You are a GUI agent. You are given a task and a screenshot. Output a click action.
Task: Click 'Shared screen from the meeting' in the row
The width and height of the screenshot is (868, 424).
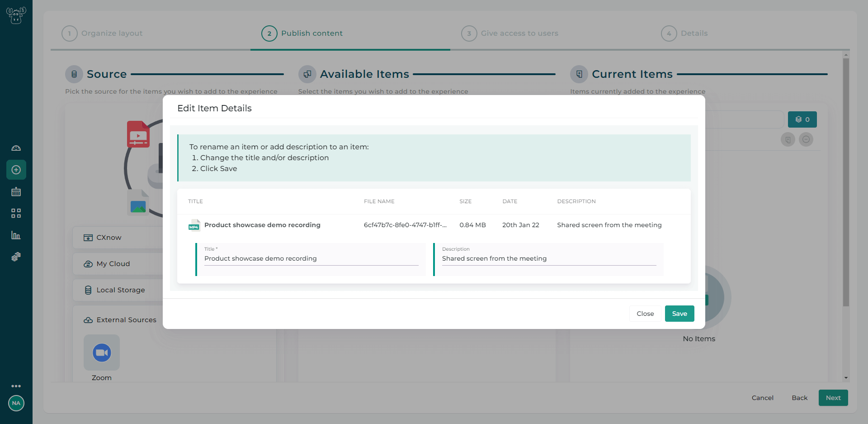coord(609,225)
